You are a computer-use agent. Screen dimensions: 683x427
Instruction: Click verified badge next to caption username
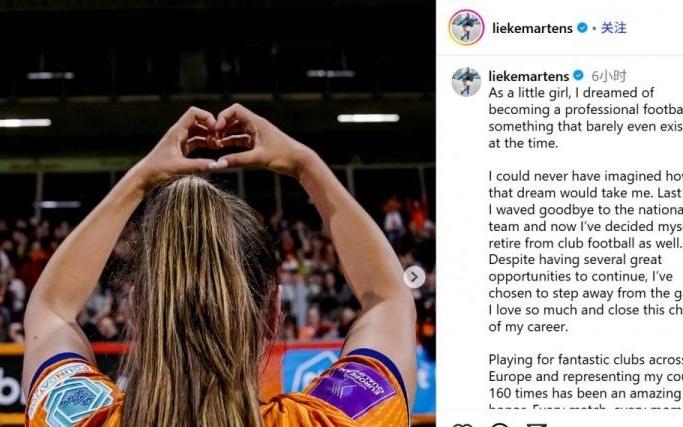coord(578,75)
